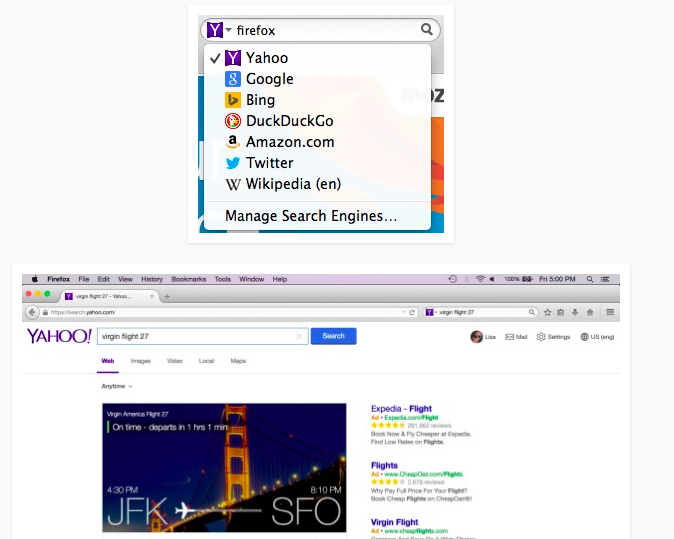Image resolution: width=674 pixels, height=539 pixels.
Task: Go to Home page icon
Action: coord(590,312)
